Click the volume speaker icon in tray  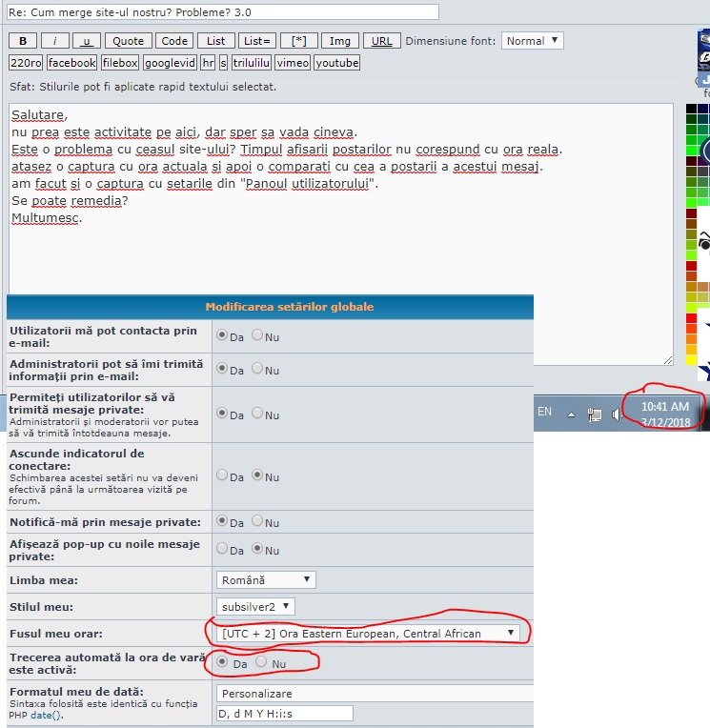click(x=616, y=415)
